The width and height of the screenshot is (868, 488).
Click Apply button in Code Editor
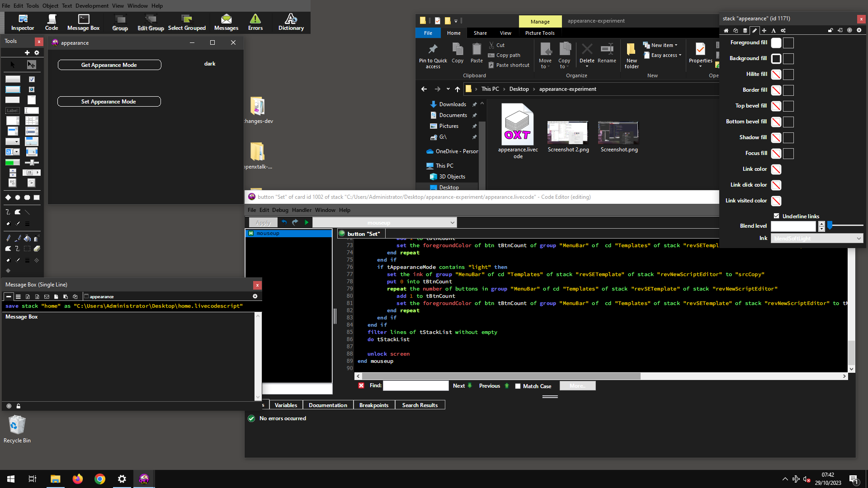263,223
